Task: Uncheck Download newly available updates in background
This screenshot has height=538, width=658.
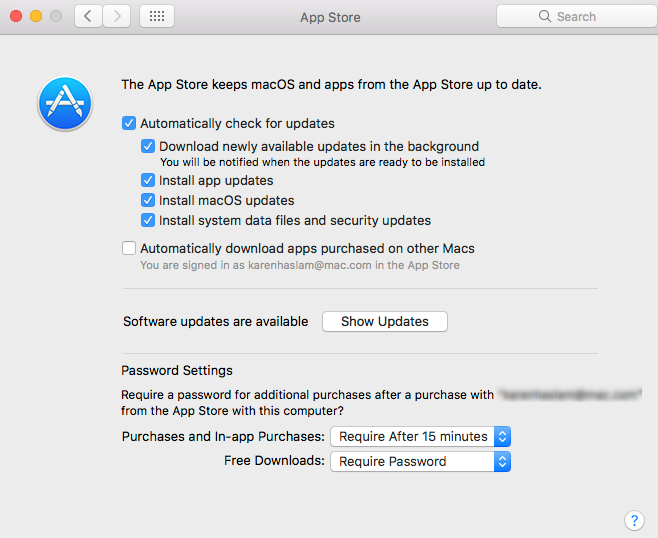Action: (148, 146)
